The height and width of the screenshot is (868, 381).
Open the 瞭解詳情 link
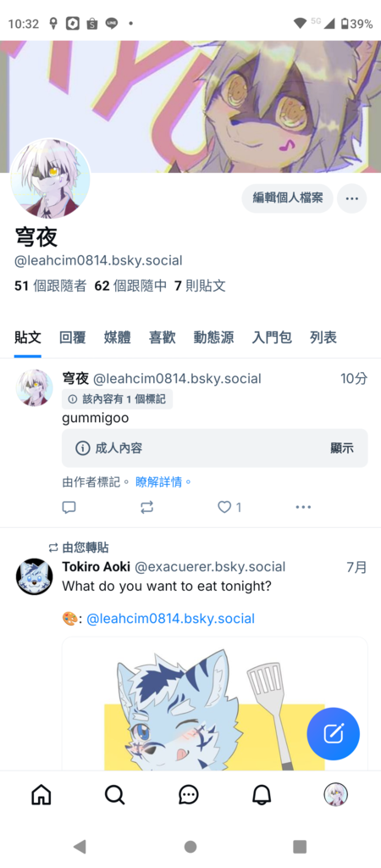click(163, 481)
